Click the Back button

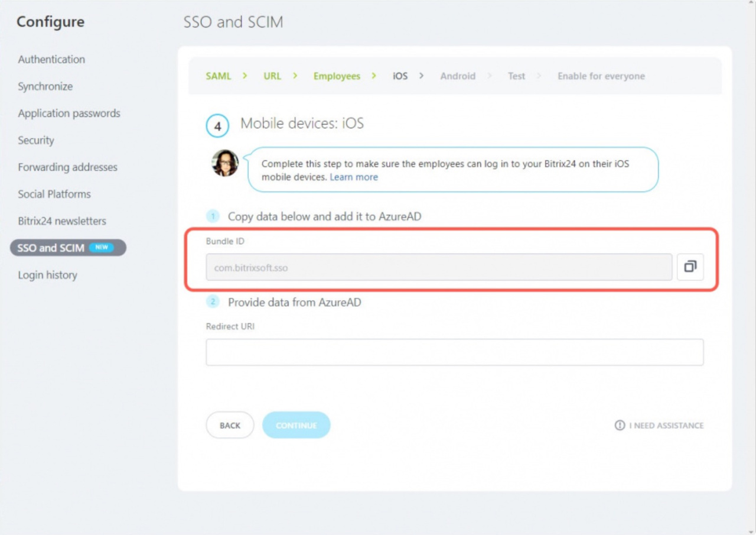pyautogui.click(x=230, y=425)
